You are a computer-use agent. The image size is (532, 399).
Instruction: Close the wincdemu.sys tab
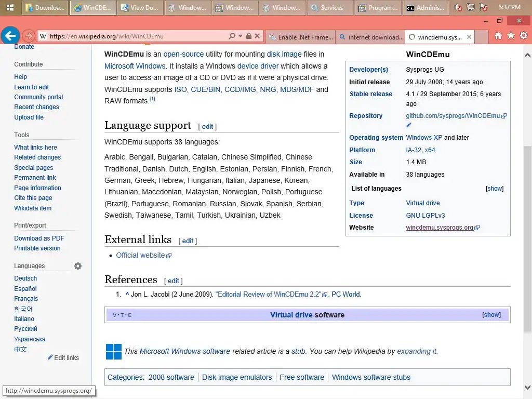point(469,37)
